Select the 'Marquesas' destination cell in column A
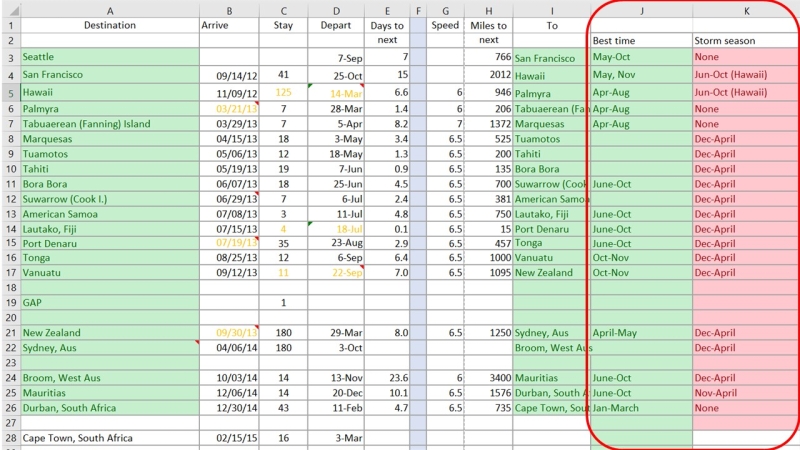The width and height of the screenshot is (800, 450). click(110, 139)
